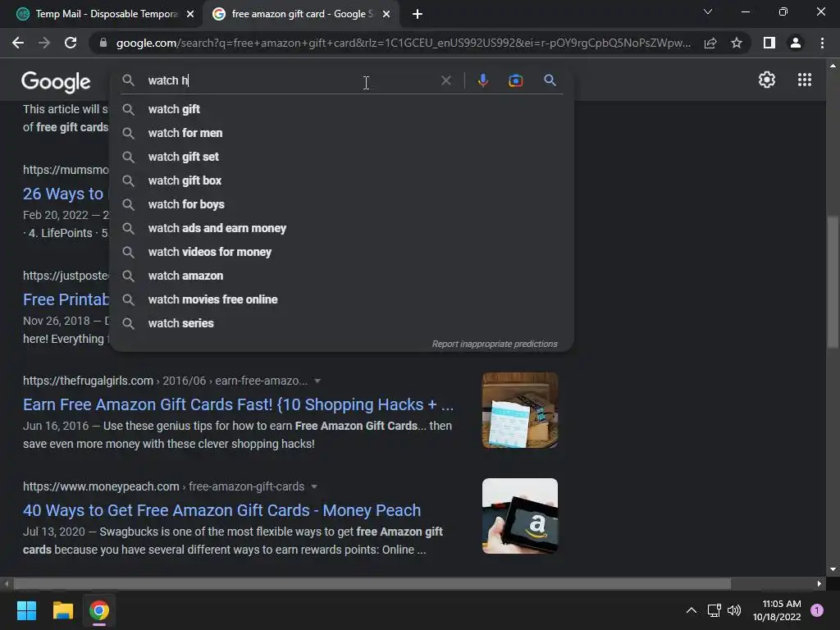Open the Windows Start menu
This screenshot has height=630, width=840.
pyautogui.click(x=26, y=610)
